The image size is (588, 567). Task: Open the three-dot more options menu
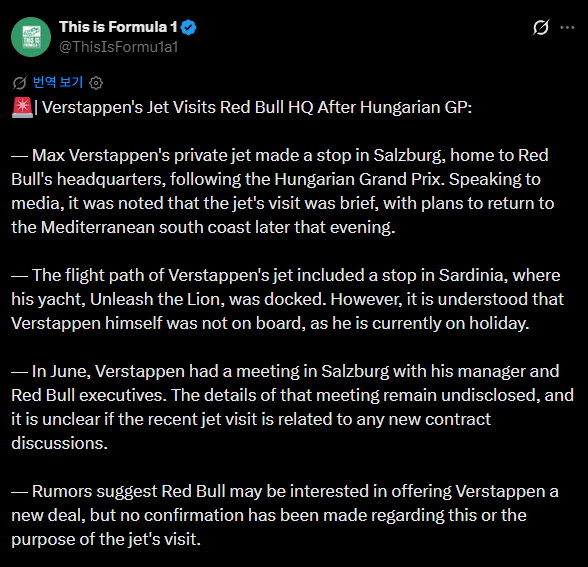tap(567, 27)
